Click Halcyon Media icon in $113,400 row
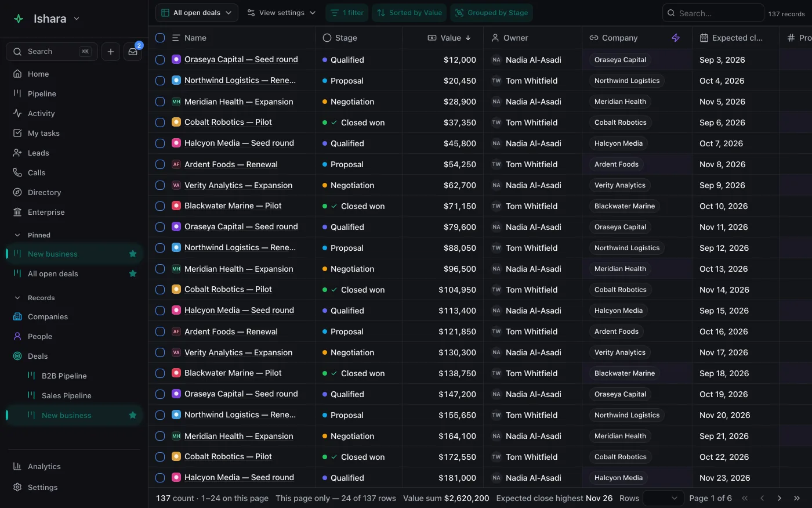 176,311
